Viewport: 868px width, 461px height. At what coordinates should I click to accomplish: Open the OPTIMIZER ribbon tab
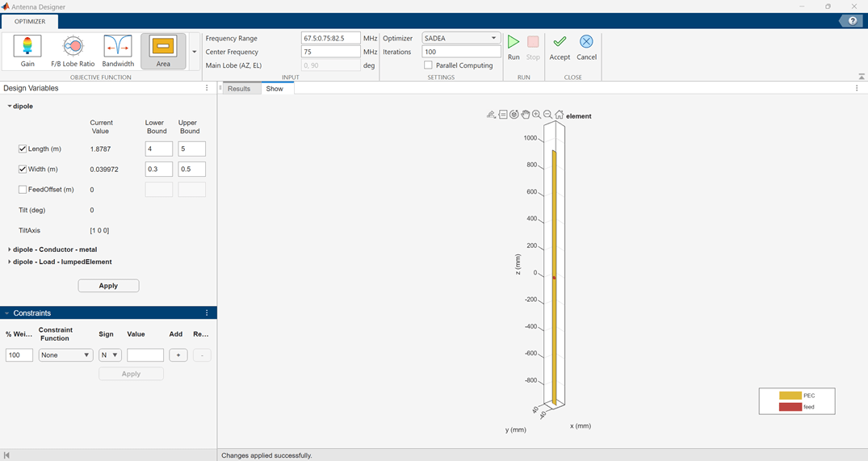pyautogui.click(x=30, y=21)
